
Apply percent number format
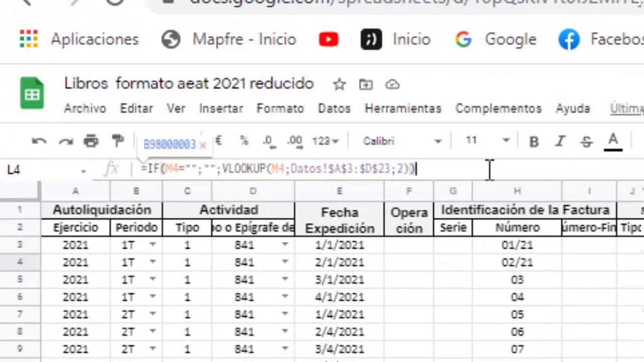(244, 141)
